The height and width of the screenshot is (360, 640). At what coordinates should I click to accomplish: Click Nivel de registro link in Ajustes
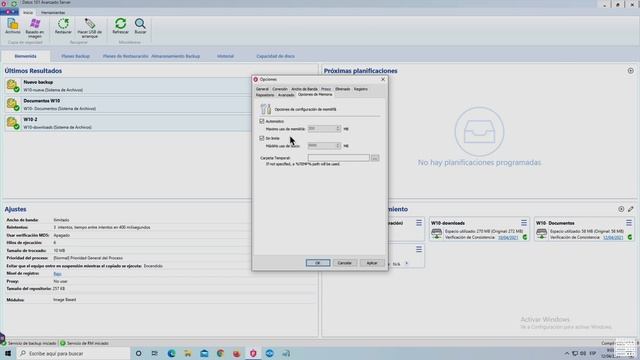point(58,274)
